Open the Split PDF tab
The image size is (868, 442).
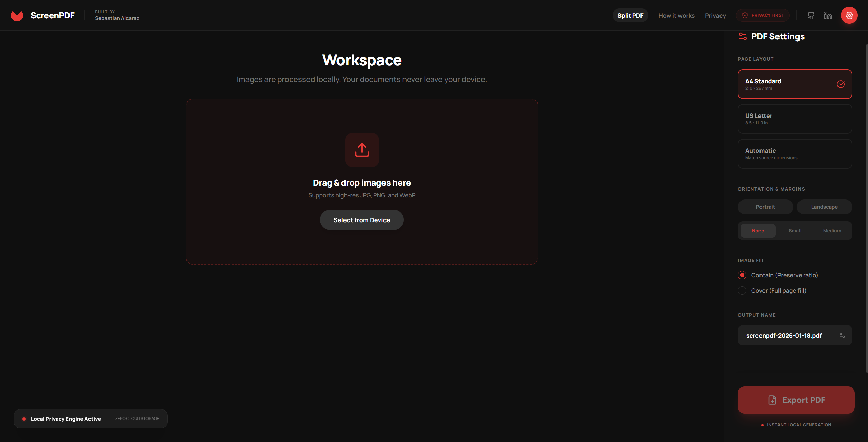630,16
